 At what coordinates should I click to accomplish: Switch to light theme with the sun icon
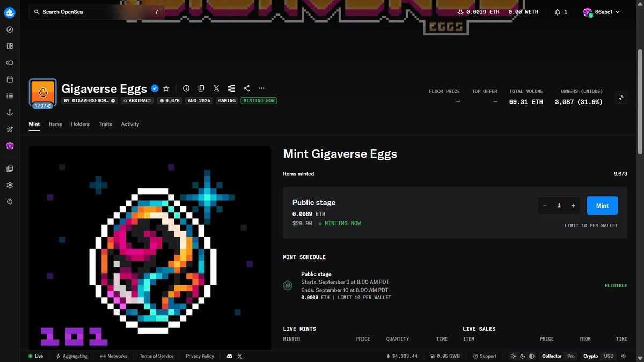tap(514, 356)
